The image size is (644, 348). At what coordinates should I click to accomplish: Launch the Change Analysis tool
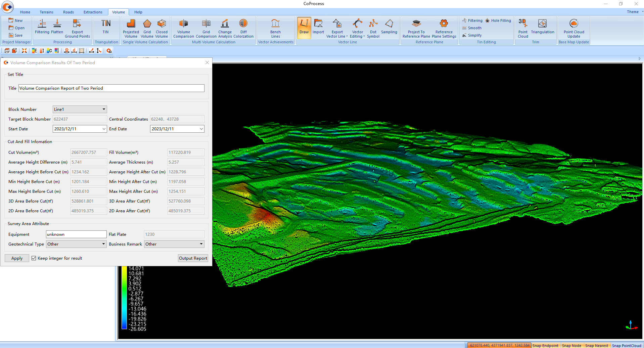(225, 28)
